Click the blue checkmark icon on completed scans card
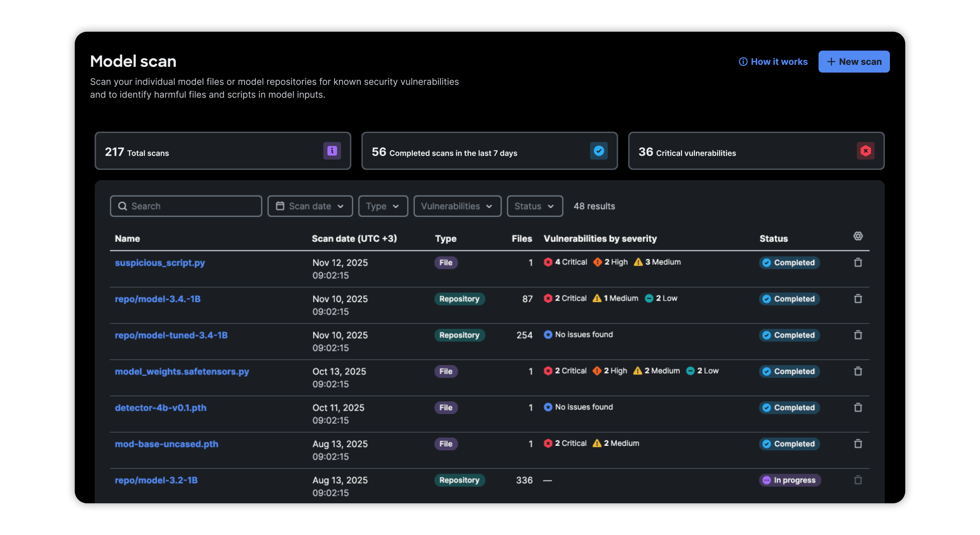The image size is (980, 535). click(x=599, y=151)
